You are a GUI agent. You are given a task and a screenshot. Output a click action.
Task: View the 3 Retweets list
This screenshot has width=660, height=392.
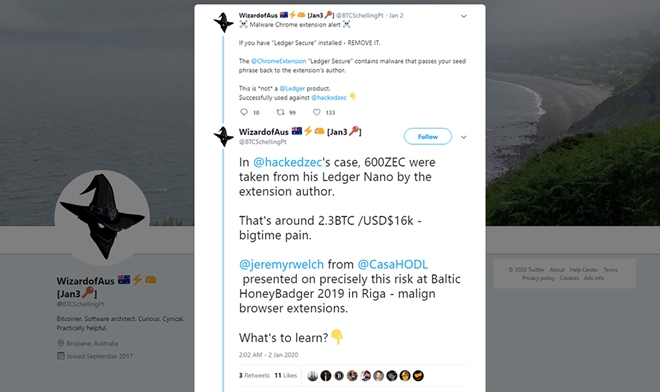click(254, 375)
